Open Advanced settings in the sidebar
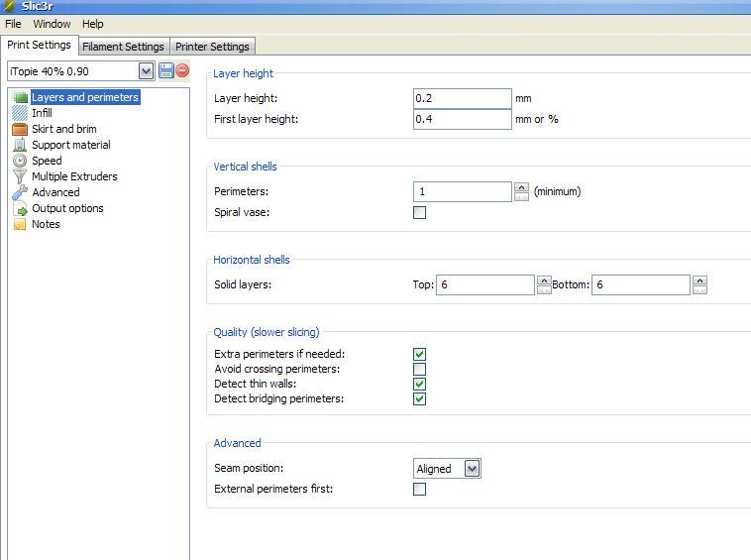 pos(55,192)
